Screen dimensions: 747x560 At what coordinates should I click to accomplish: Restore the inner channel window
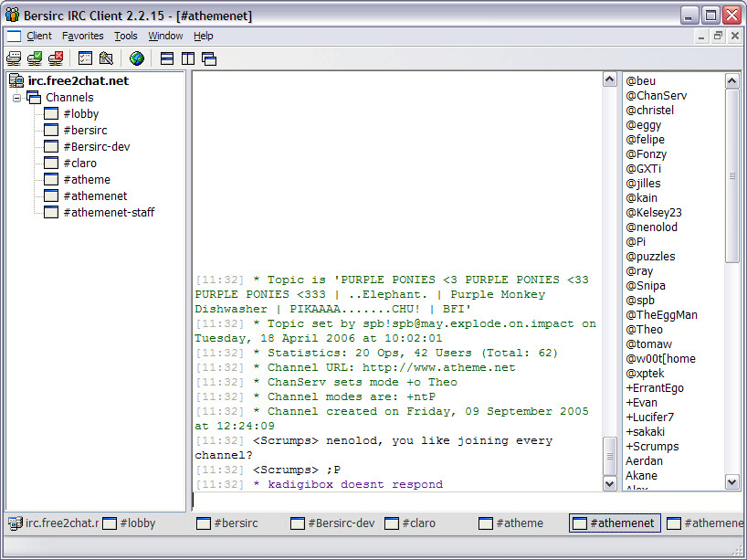pyautogui.click(x=718, y=36)
